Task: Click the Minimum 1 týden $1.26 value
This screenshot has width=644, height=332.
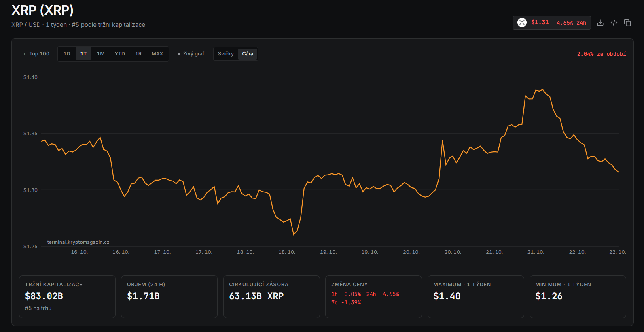Action: click(549, 296)
